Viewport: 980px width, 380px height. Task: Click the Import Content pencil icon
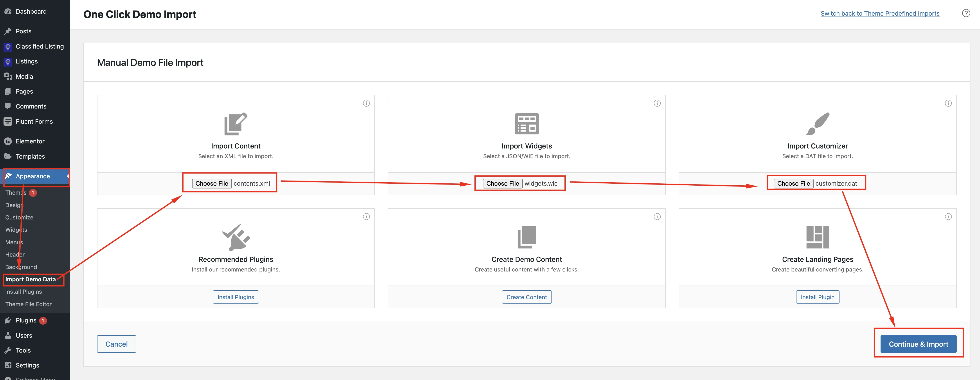[236, 124]
